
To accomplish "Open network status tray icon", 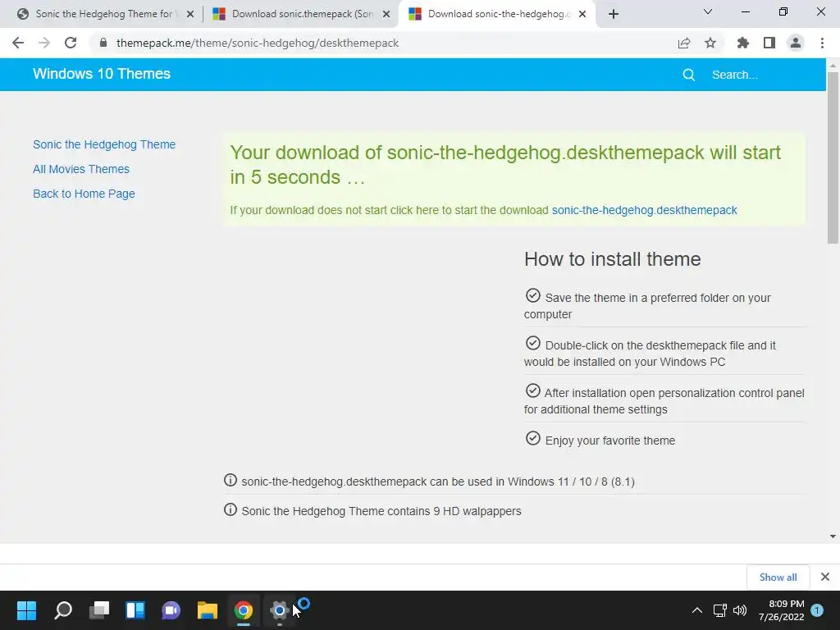I will pyautogui.click(x=720, y=610).
